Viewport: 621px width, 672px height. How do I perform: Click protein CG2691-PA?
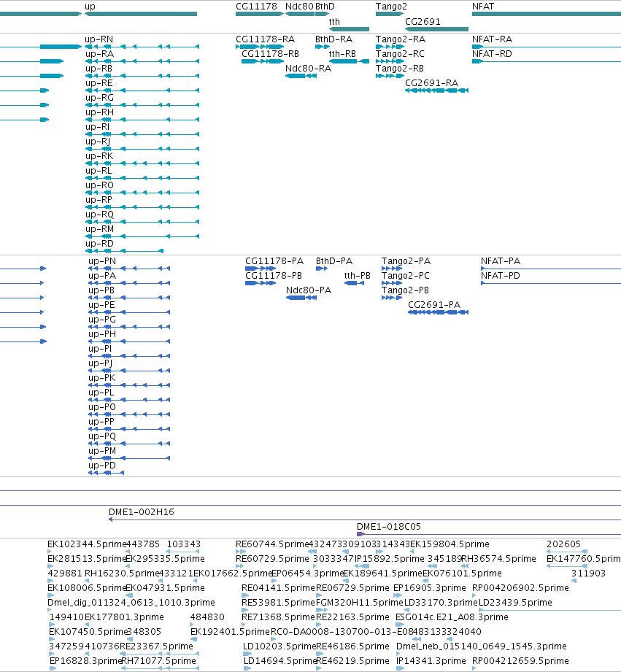(434, 305)
